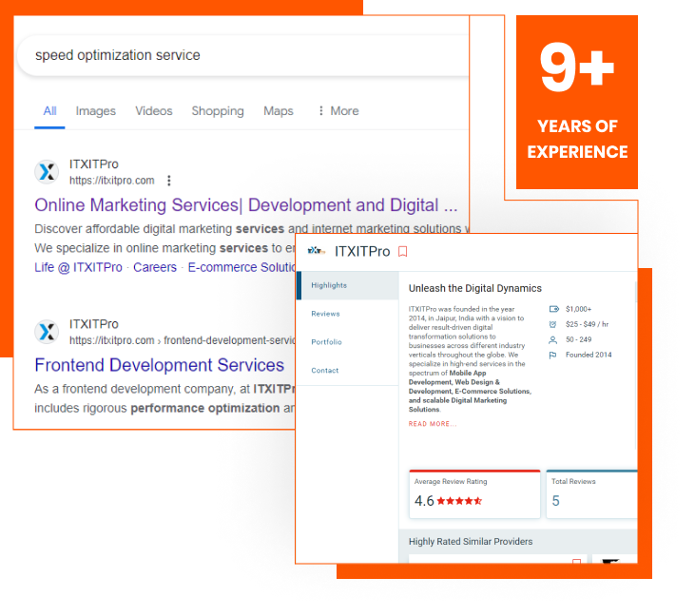Viewport: 695px width, 616px height.
Task: Click the search box with speed optimization service
Action: 238,55
